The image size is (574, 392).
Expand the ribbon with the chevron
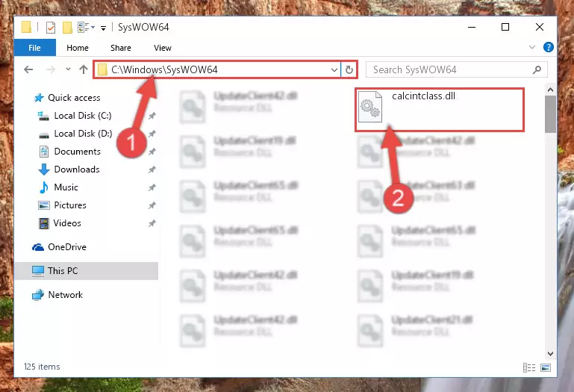(x=532, y=47)
